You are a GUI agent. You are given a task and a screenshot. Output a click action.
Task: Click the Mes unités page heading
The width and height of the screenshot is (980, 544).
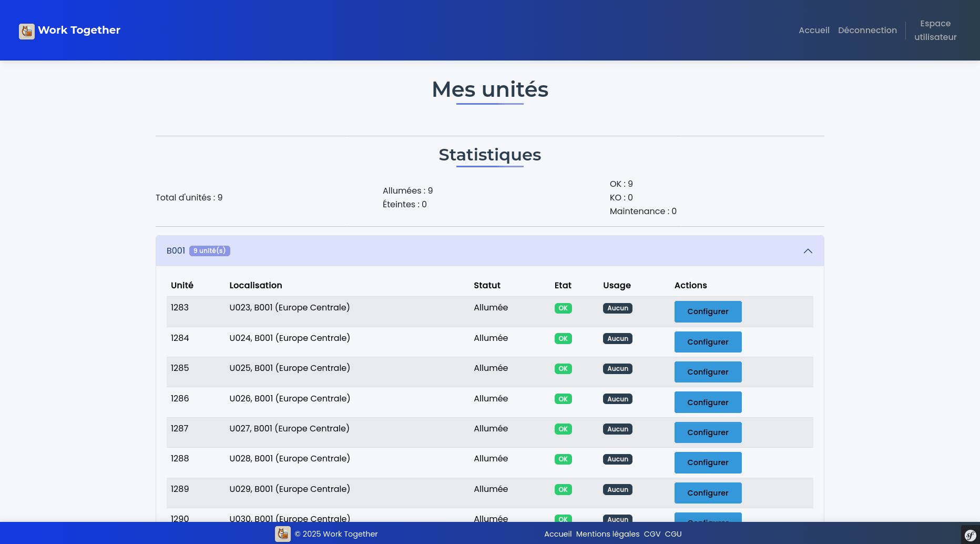pos(490,89)
